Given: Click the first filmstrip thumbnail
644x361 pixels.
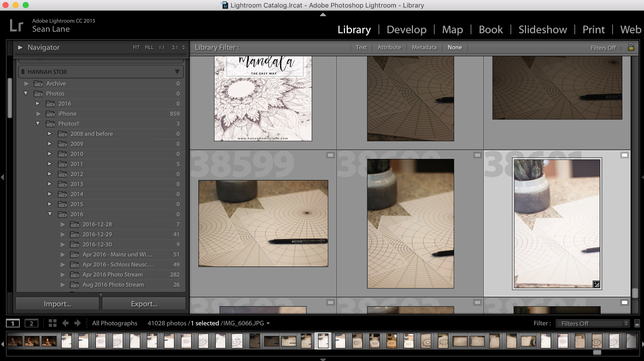Looking at the screenshot, I should (15, 341).
